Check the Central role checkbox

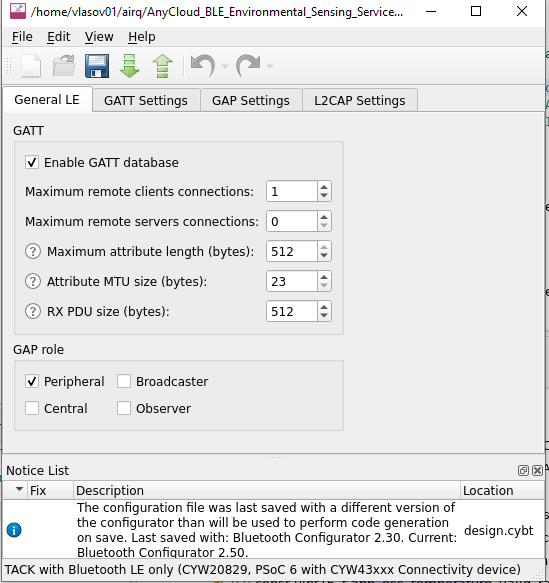click(32, 408)
